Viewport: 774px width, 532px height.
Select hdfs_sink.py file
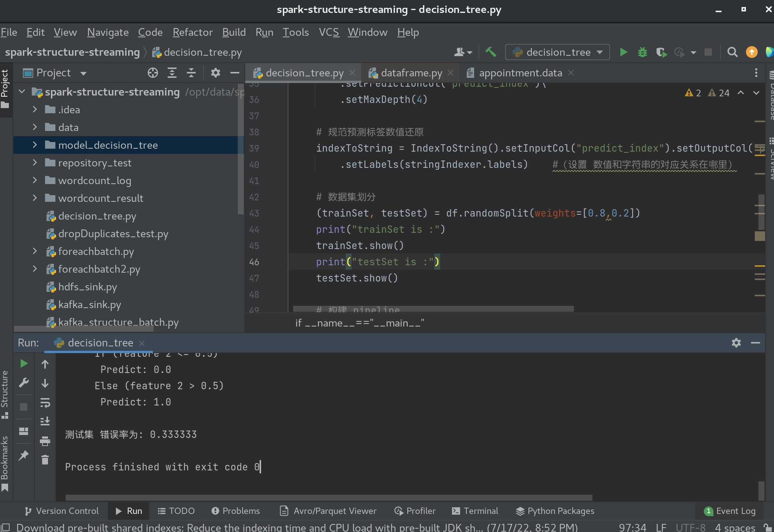pyautogui.click(x=88, y=287)
